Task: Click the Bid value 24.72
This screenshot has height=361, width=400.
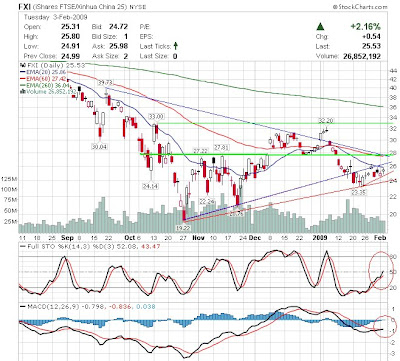Action: pos(118,27)
